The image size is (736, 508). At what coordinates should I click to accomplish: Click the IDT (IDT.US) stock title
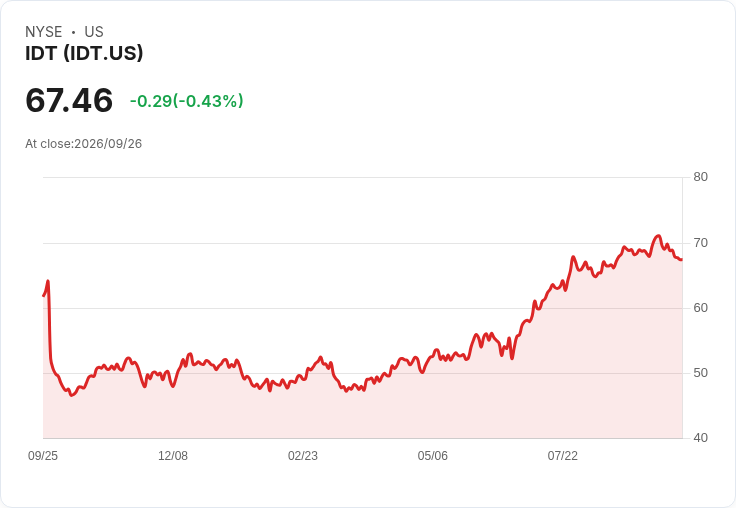point(84,53)
